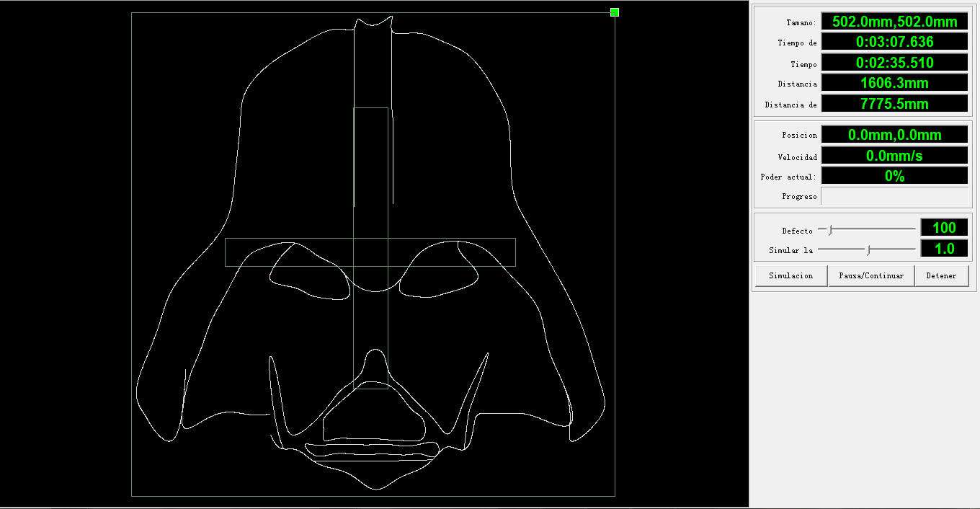The width and height of the screenshot is (980, 509).
Task: Click the Posicion display showing 0.0mm,0.0mm
Action: 894,135
